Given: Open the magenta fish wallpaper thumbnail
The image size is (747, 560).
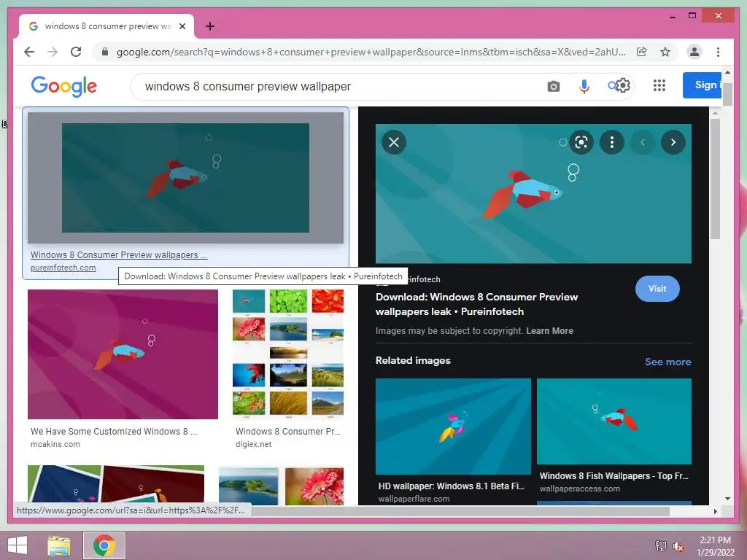Looking at the screenshot, I should tap(123, 354).
